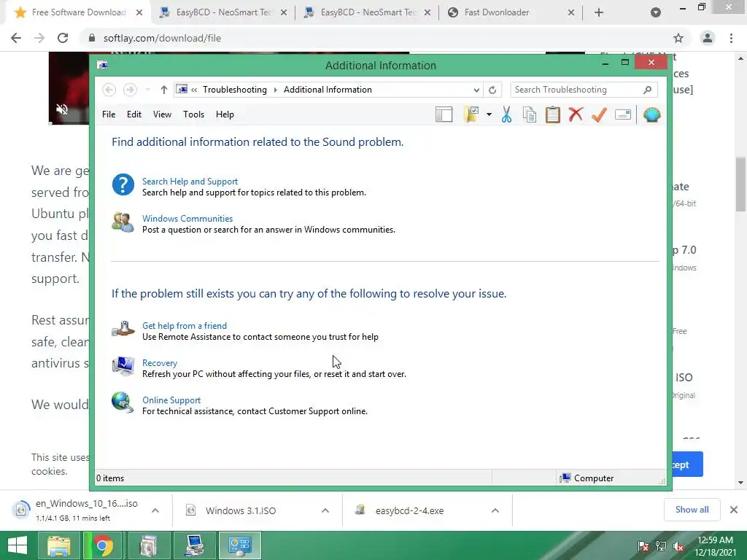Image resolution: width=747 pixels, height=560 pixels.
Task: Switch to Fast Dwonloader browser tab
Action: [511, 12]
